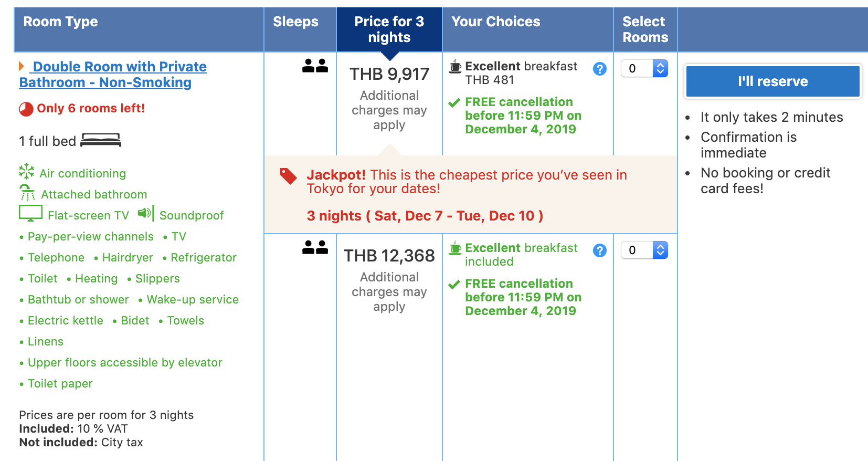Open room quantity dropdown for THB 9,917 option
The width and height of the screenshot is (868, 461).
pyautogui.click(x=644, y=68)
